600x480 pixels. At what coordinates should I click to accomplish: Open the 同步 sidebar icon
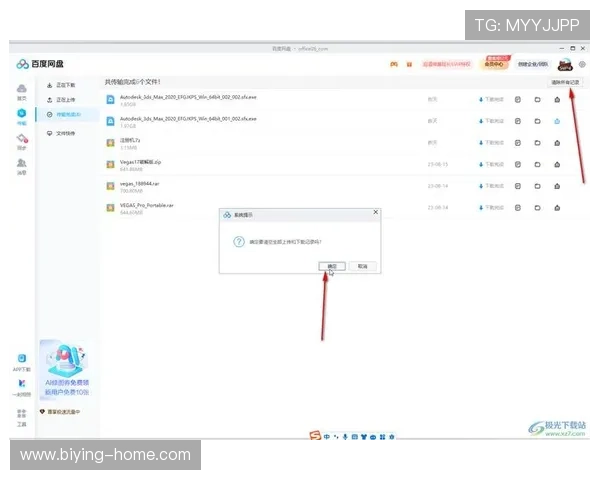21,141
